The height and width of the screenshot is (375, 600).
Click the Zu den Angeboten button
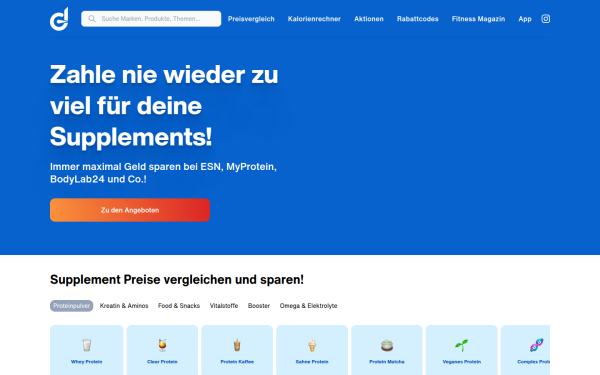[130, 210]
